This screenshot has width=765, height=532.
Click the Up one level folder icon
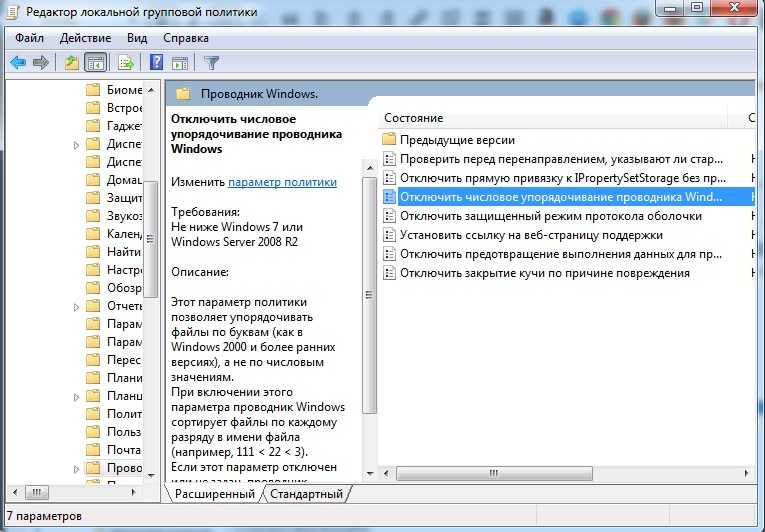(x=72, y=62)
